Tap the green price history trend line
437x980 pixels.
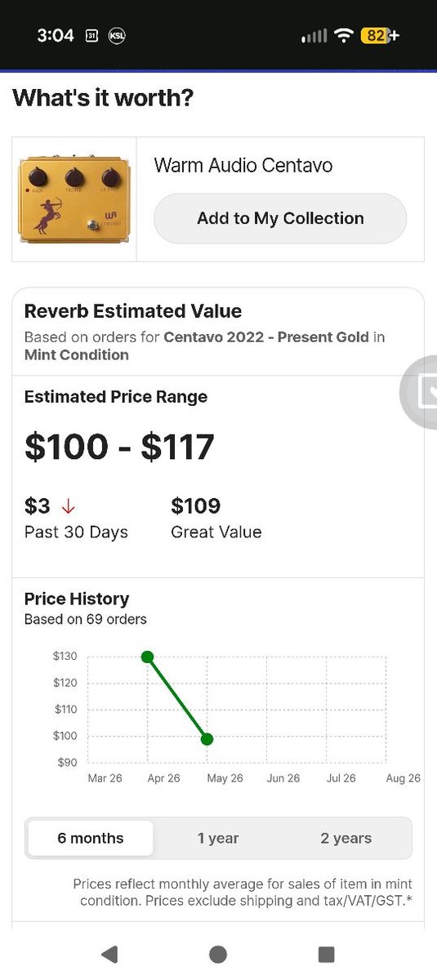(x=177, y=698)
